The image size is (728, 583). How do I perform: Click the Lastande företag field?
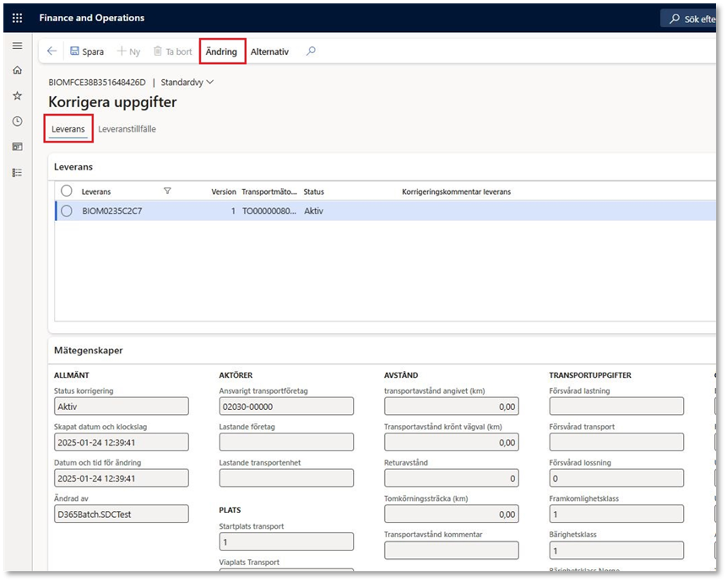click(x=286, y=442)
